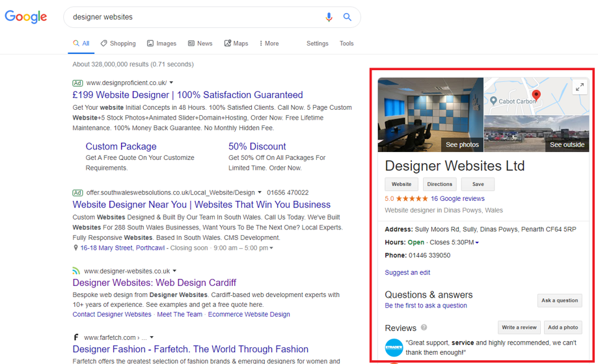Click the five-star rating stars
This screenshot has height=364, width=598.
tap(412, 199)
